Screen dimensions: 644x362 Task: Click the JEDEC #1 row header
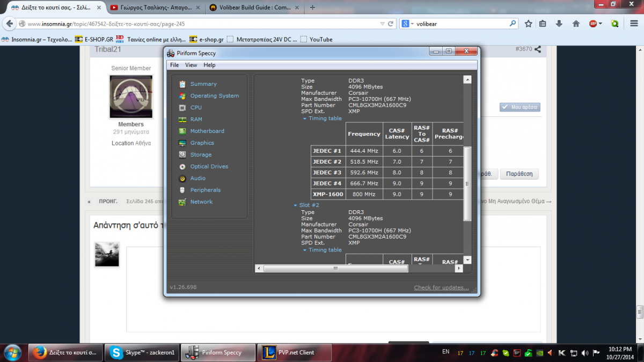327,151
